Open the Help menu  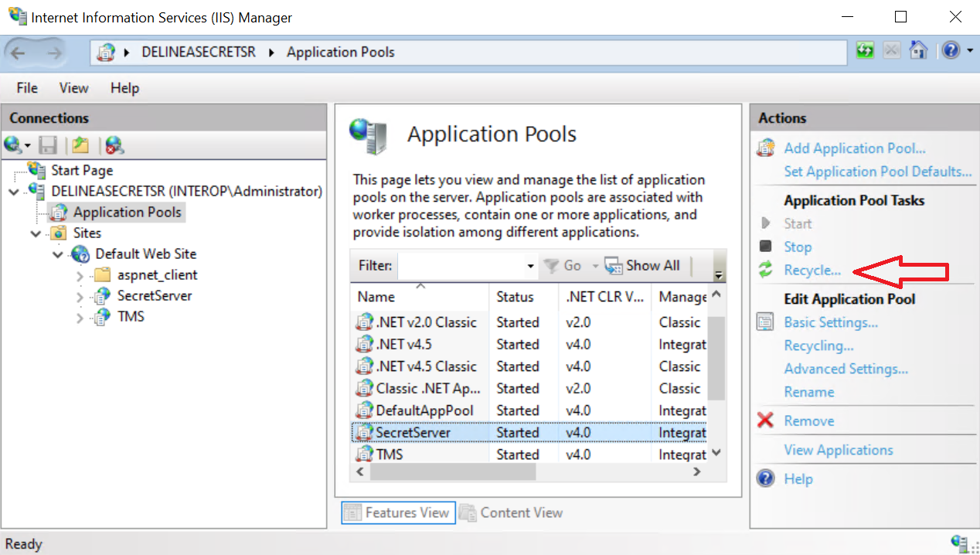click(124, 88)
